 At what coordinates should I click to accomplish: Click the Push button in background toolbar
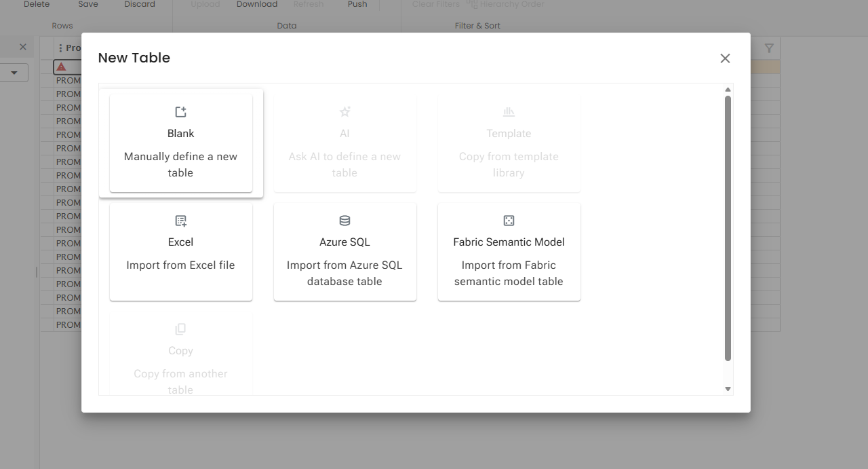pyautogui.click(x=357, y=4)
